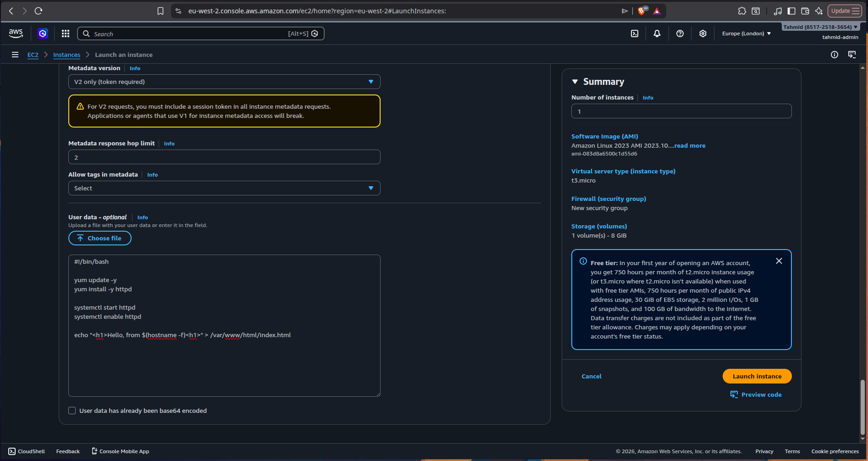Open the AWS help question mark menu
This screenshot has height=461, width=868.
[x=680, y=33]
